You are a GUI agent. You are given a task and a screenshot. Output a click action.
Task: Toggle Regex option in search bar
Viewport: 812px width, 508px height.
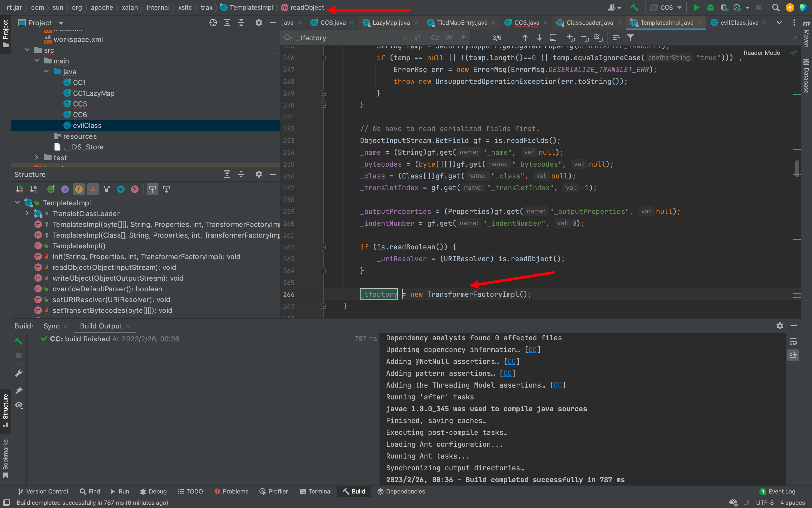point(463,38)
